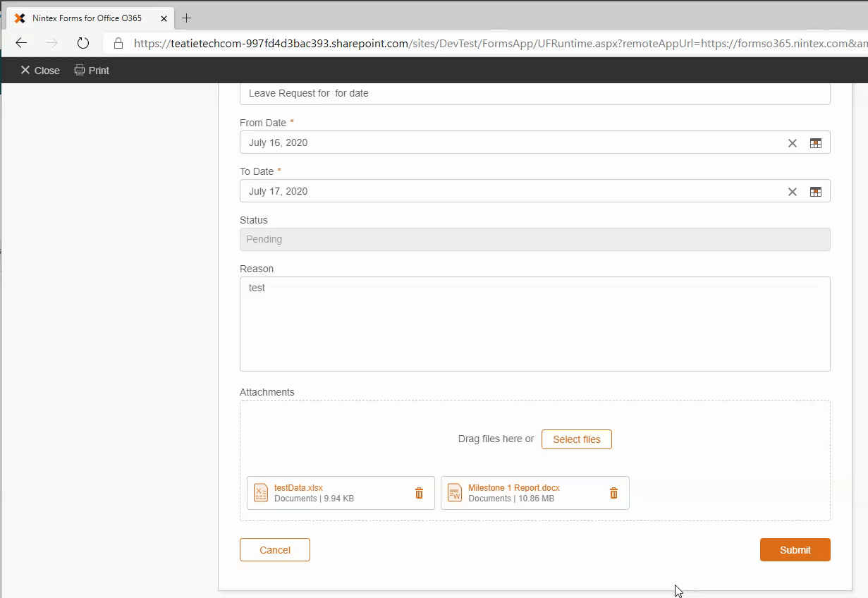Click the Reason label
868x598 pixels.
click(257, 269)
